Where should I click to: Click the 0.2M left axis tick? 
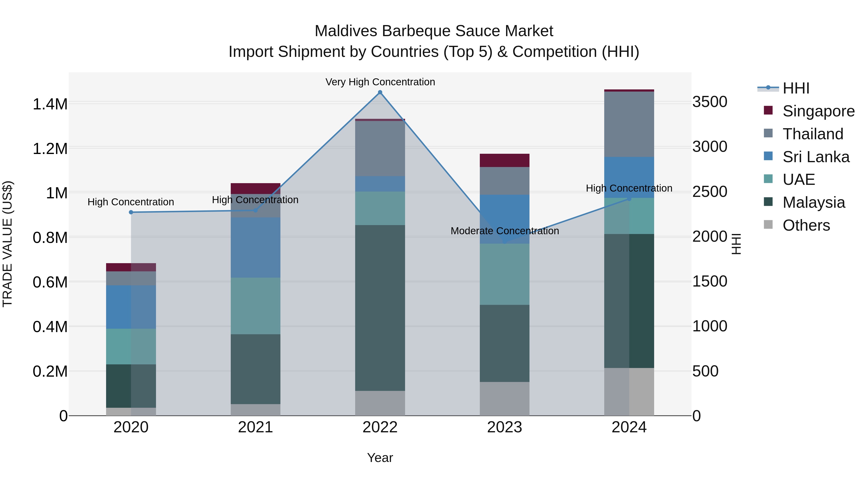pos(50,371)
